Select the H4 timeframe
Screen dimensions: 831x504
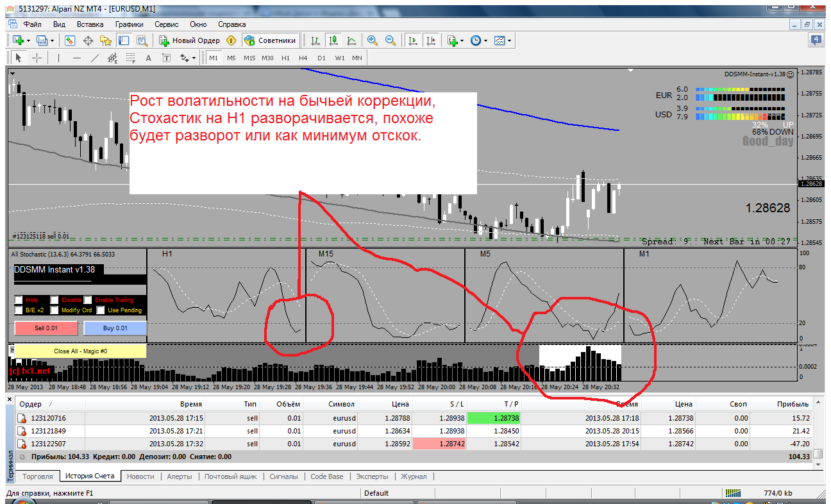click(x=303, y=58)
